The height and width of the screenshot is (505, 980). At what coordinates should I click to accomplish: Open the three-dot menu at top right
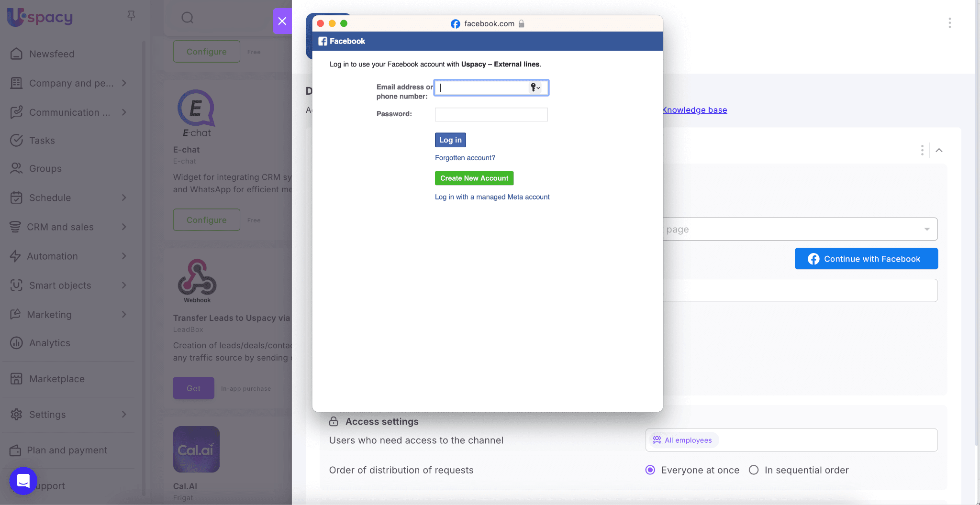[949, 23]
